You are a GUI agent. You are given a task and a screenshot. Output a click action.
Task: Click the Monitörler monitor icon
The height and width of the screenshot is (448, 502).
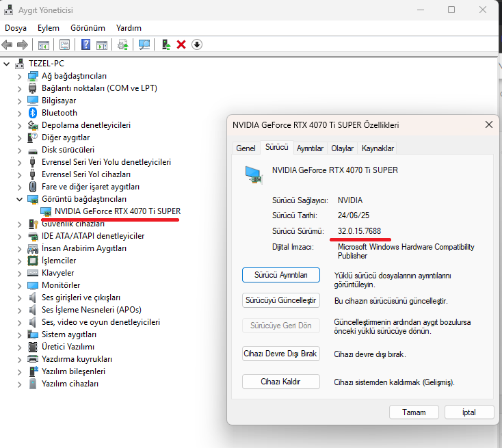[x=33, y=285]
